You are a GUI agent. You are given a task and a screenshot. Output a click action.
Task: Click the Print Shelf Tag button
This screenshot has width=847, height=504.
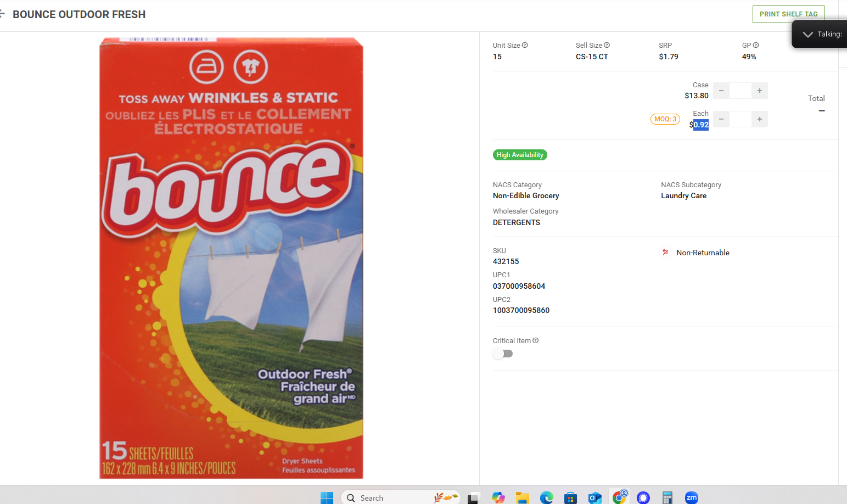click(788, 14)
